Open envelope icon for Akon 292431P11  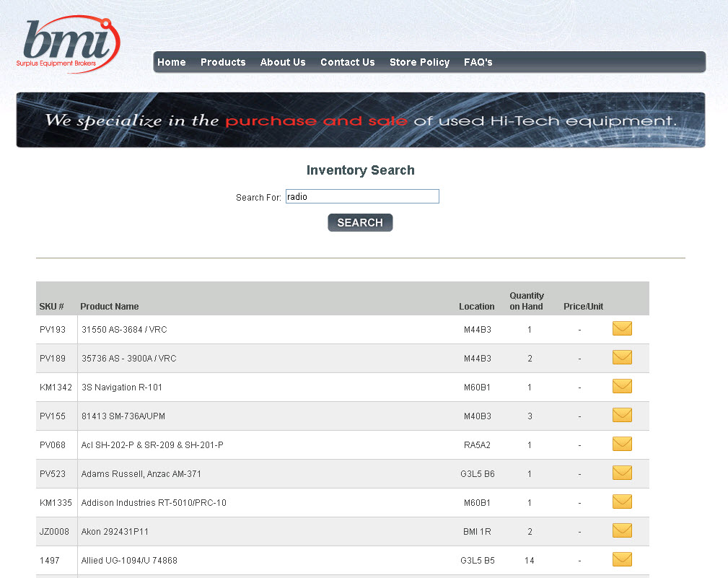pos(622,530)
